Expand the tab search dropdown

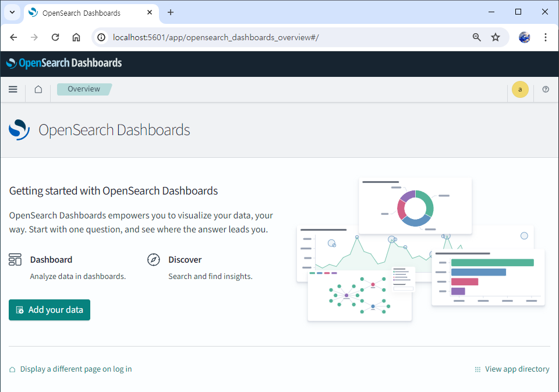coord(12,12)
